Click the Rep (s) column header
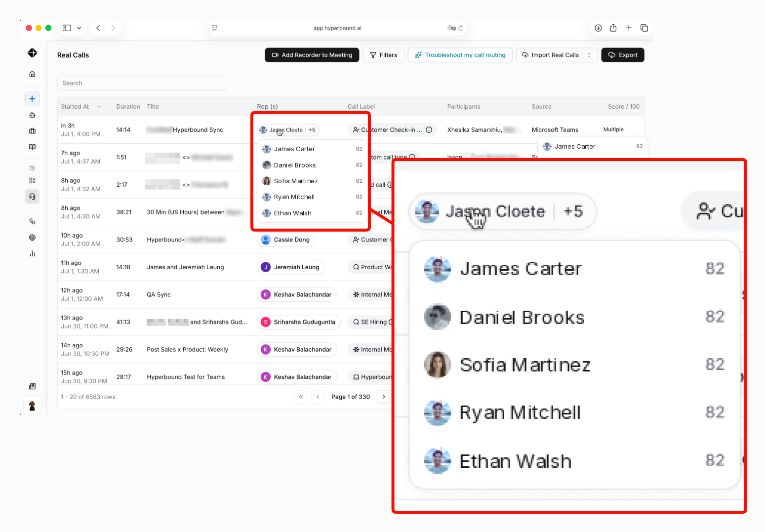This screenshot has width=765, height=532. point(267,107)
